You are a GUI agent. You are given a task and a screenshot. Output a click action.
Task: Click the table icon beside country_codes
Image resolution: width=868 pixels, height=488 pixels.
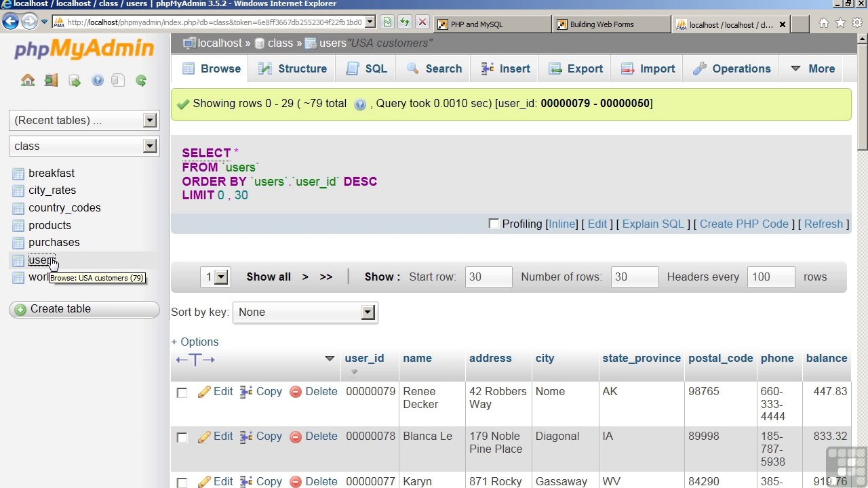pos(18,208)
